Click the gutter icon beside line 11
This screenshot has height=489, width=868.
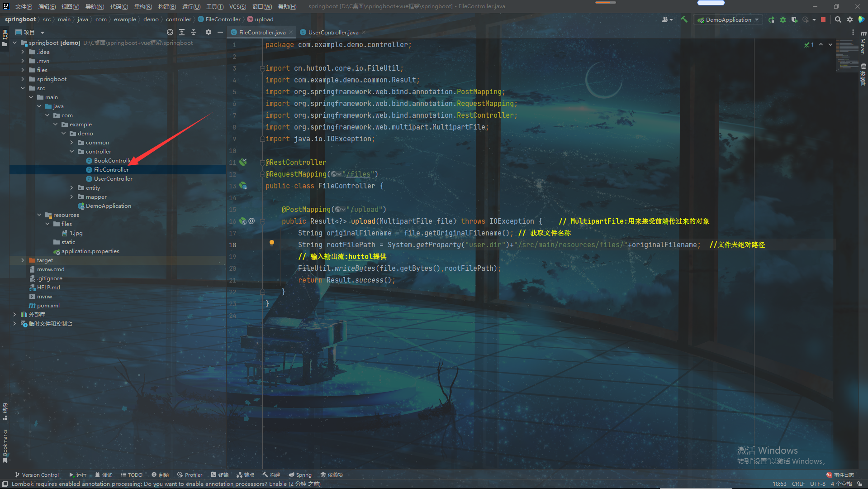243,162
